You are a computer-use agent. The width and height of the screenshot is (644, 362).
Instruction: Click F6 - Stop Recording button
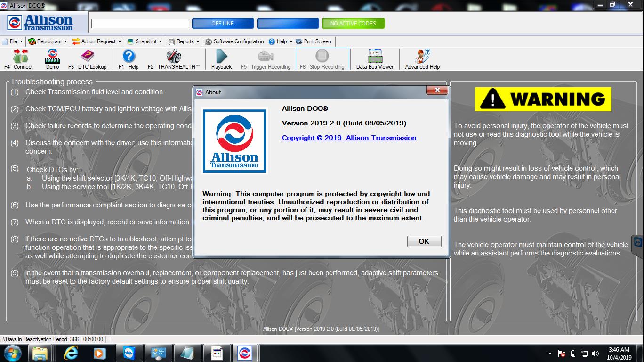pos(322,59)
